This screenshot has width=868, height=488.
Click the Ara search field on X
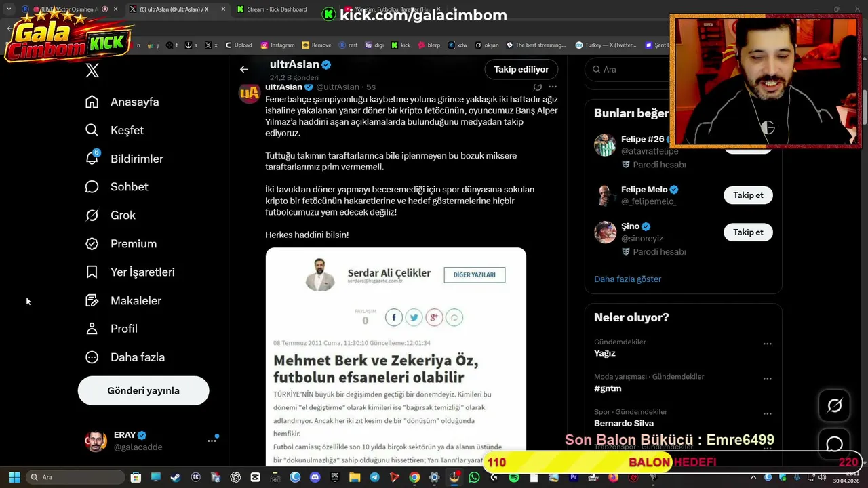coord(627,69)
